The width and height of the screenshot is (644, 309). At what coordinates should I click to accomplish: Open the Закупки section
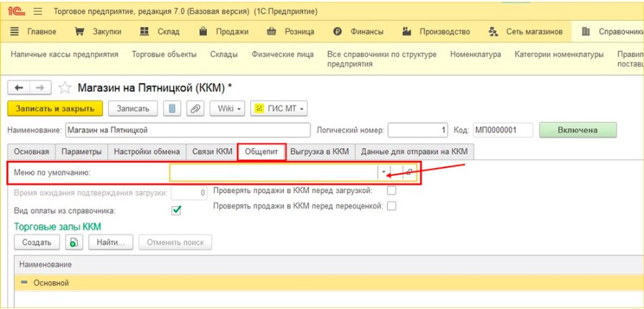tap(107, 31)
